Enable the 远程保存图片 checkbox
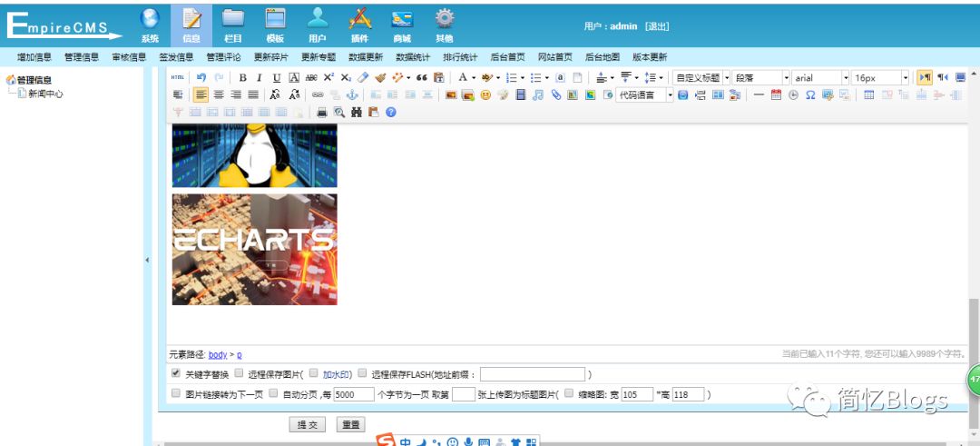 pyautogui.click(x=239, y=373)
